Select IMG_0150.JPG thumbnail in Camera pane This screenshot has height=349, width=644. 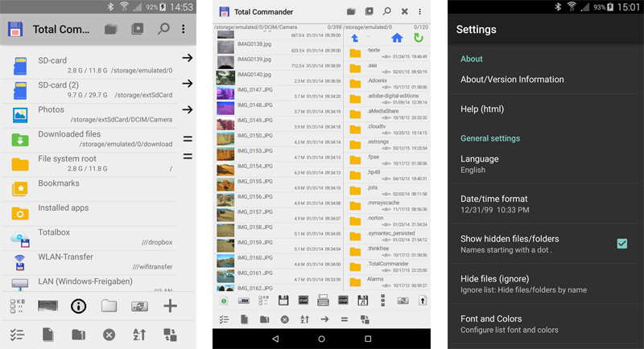click(225, 138)
